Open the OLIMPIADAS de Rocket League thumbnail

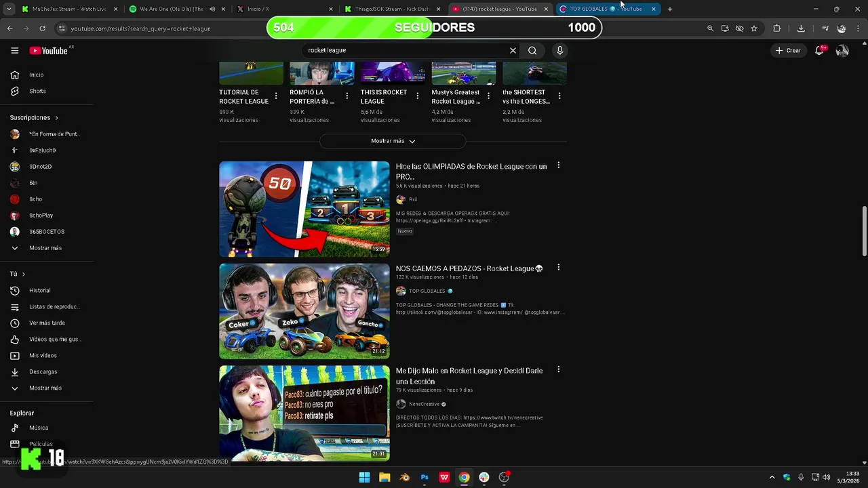point(304,209)
